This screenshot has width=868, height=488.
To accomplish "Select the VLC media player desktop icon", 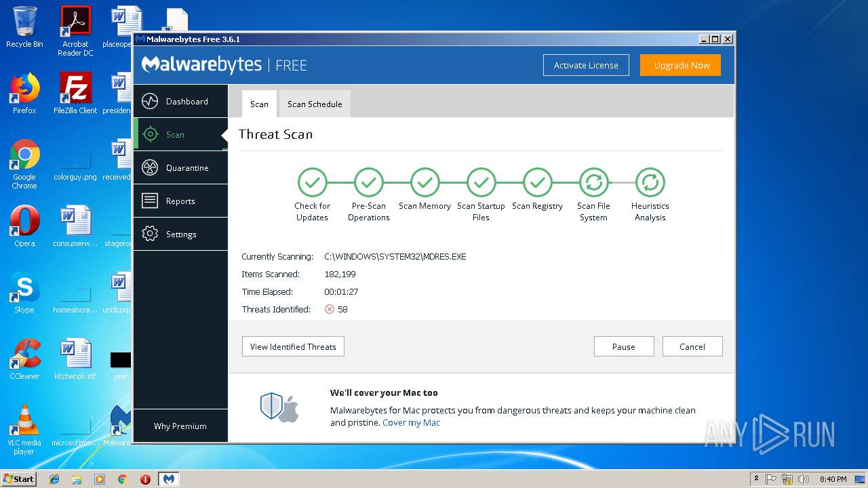I will pyautogui.click(x=24, y=430).
